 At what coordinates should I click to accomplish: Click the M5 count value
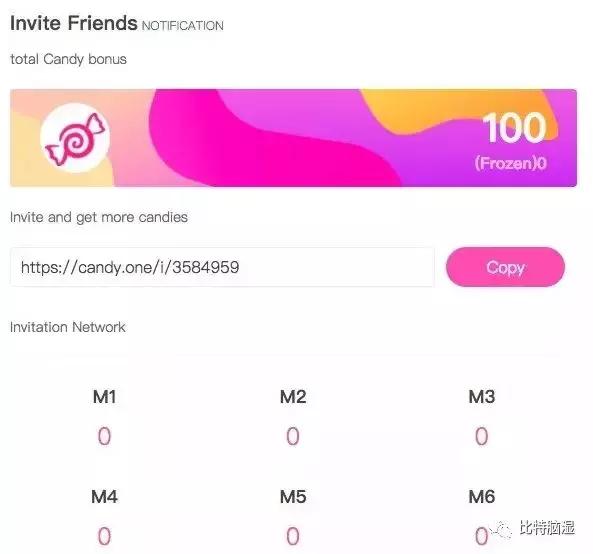(x=293, y=536)
